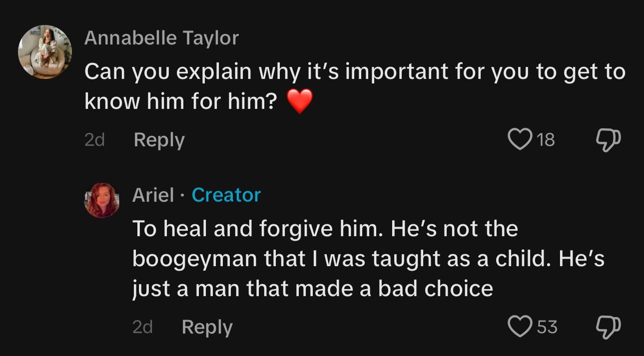Click the blue Creator badge
Screen dimensions: 644x356
click(x=226, y=195)
